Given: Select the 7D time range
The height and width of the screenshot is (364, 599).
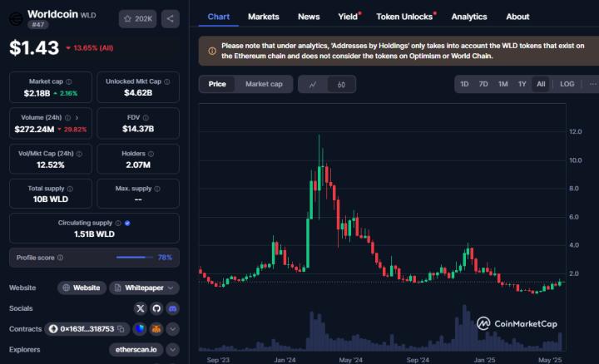Looking at the screenshot, I should [483, 84].
